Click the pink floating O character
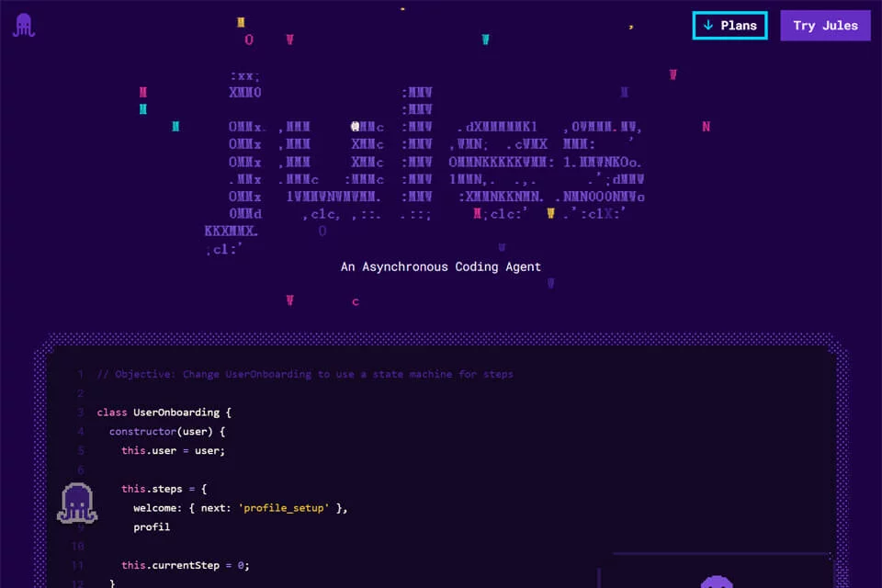 249,40
